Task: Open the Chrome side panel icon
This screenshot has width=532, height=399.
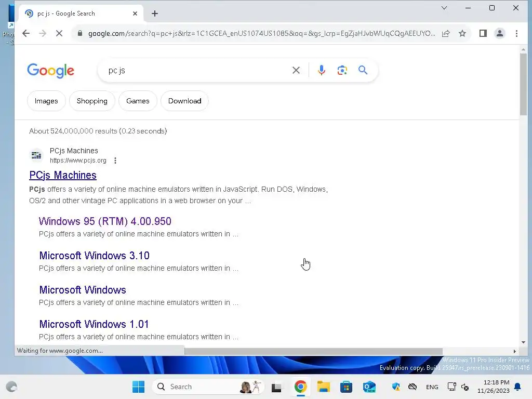Action: coord(483,33)
